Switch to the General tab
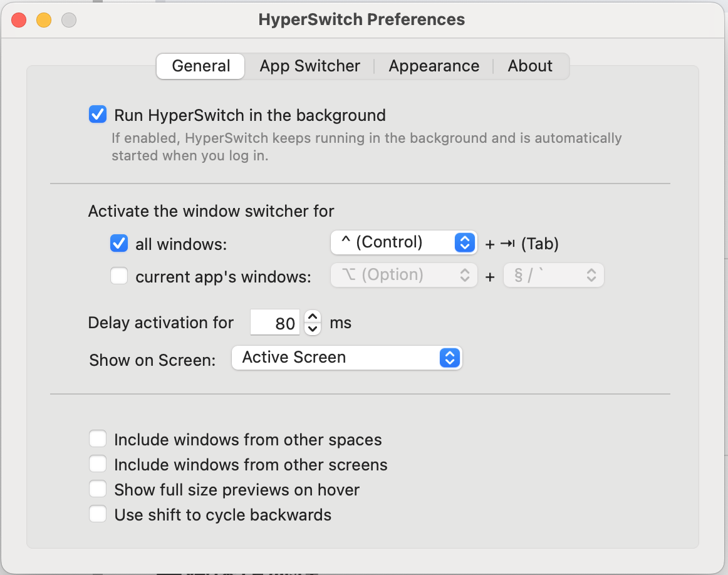The height and width of the screenshot is (575, 728). coord(200,66)
